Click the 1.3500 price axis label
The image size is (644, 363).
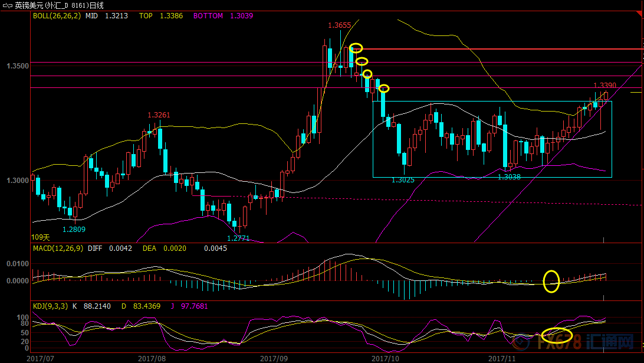(18, 66)
